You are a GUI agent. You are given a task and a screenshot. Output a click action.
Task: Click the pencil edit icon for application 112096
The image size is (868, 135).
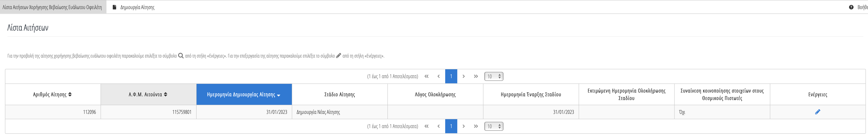[x=818, y=112]
